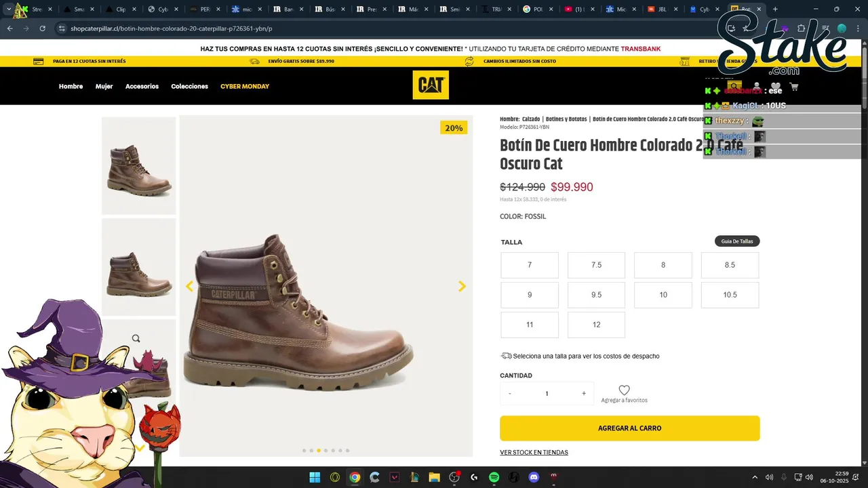Select size 8
The width and height of the screenshot is (868, 488).
click(663, 265)
